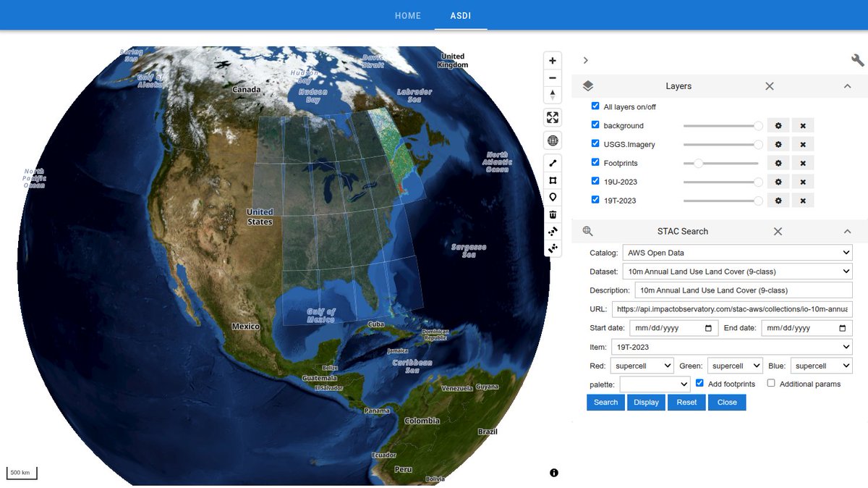Select the polygon drawing tool
868x488 pixels.
[x=553, y=180]
